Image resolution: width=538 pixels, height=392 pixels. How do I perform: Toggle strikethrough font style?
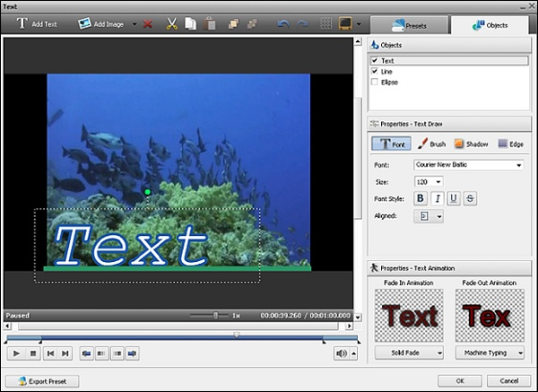tap(470, 198)
